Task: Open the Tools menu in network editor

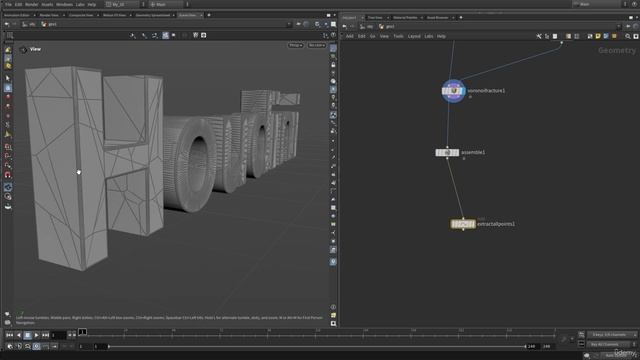Action: 398,36
